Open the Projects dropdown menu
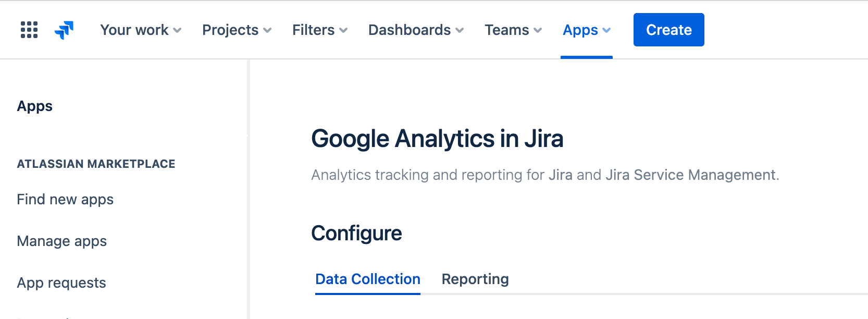 tap(237, 30)
